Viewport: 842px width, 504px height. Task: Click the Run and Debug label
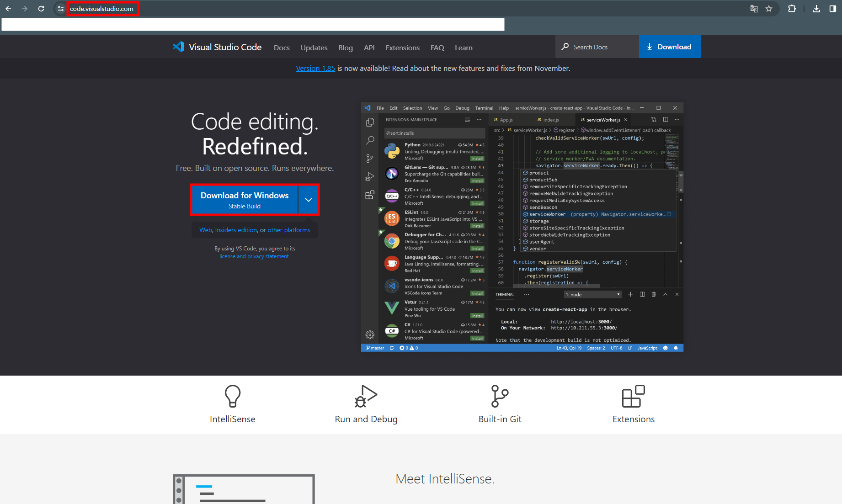(366, 419)
